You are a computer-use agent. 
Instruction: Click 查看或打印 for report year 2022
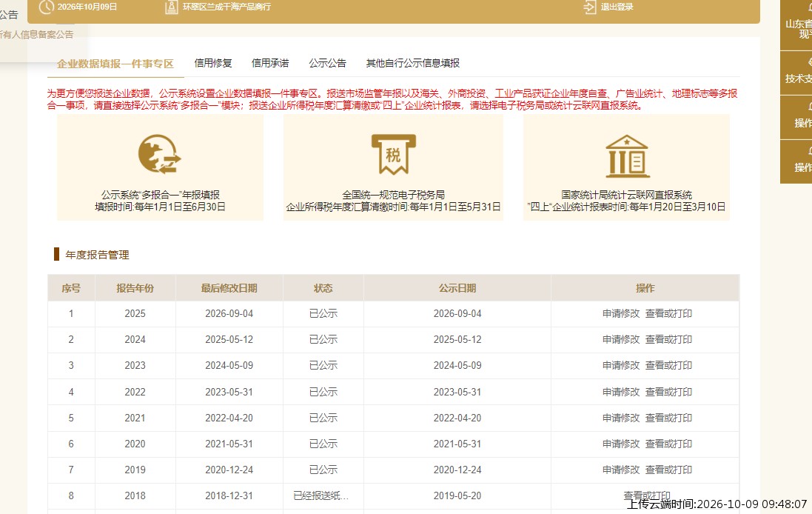click(x=668, y=393)
